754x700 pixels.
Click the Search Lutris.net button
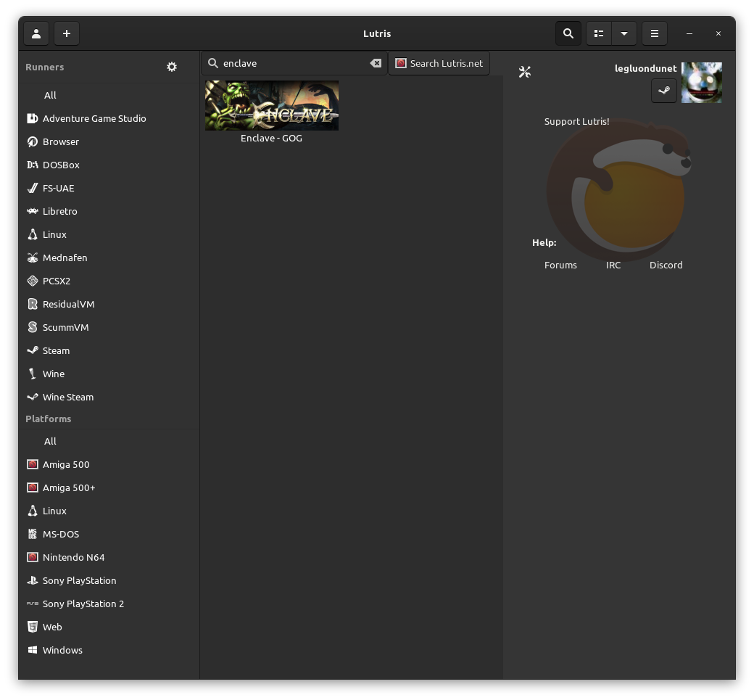tap(439, 63)
